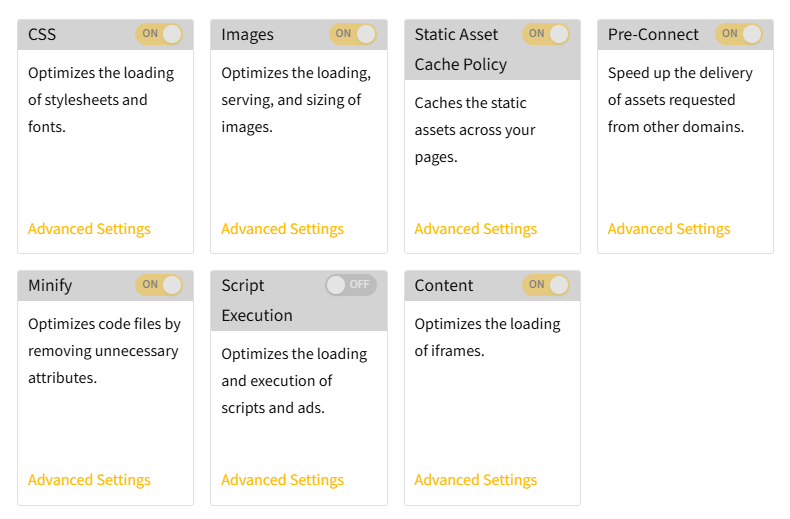Click the CSS card title
The width and height of the screenshot is (790, 519).
tap(42, 35)
